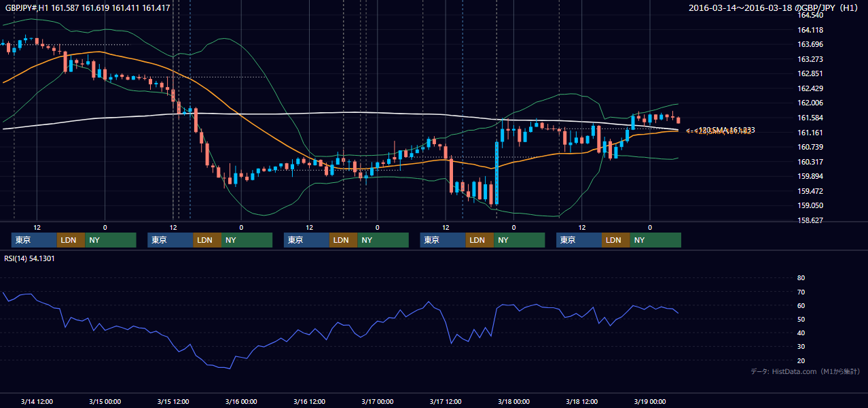868x408 pixels.
Task: Select the 3/16 12:00 time label
Action: [309, 401]
